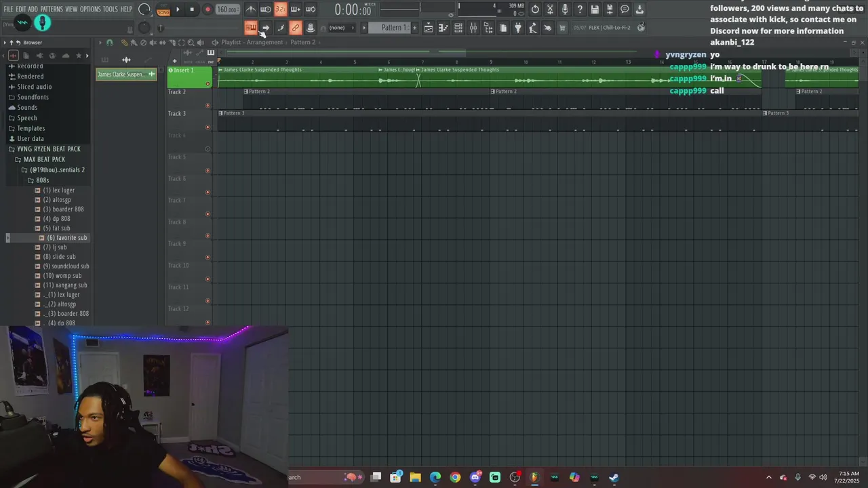Select the (6) favorite sub sample
Image resolution: width=868 pixels, height=488 pixels.
63,238
